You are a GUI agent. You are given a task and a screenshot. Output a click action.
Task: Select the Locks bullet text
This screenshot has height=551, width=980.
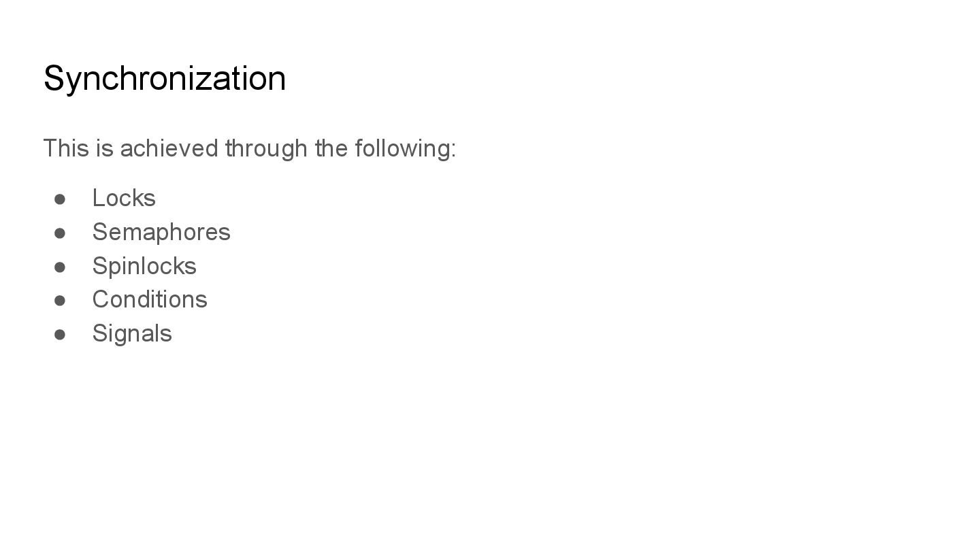click(x=124, y=199)
